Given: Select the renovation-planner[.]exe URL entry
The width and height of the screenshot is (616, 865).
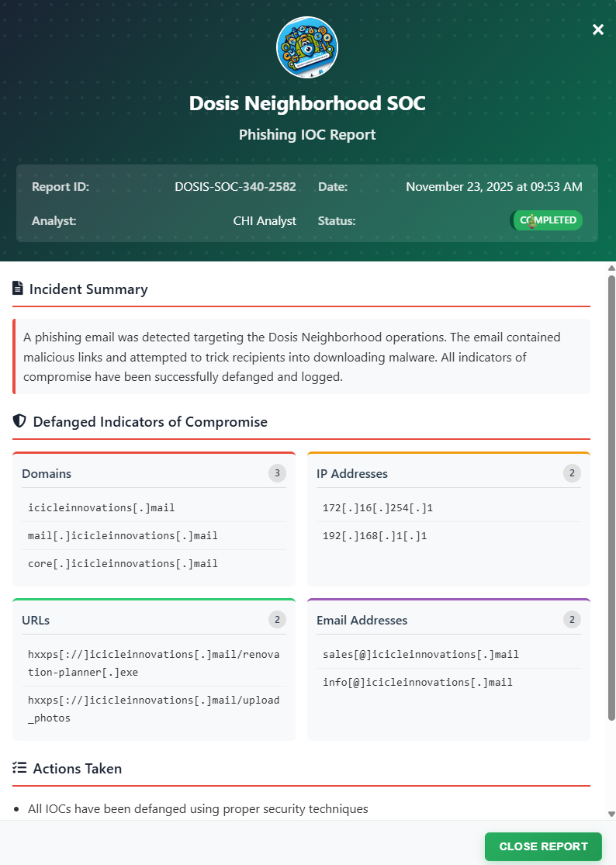Looking at the screenshot, I should pos(154,663).
